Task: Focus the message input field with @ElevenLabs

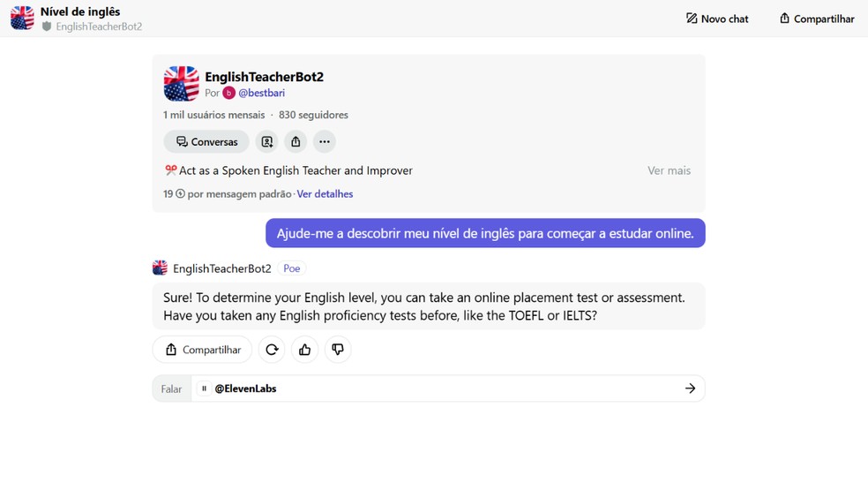Action: coord(441,389)
